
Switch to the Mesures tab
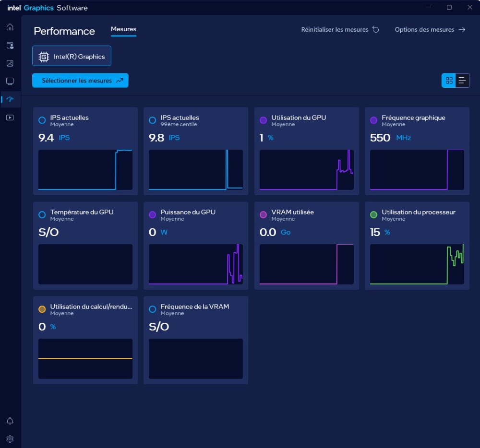pos(123,29)
